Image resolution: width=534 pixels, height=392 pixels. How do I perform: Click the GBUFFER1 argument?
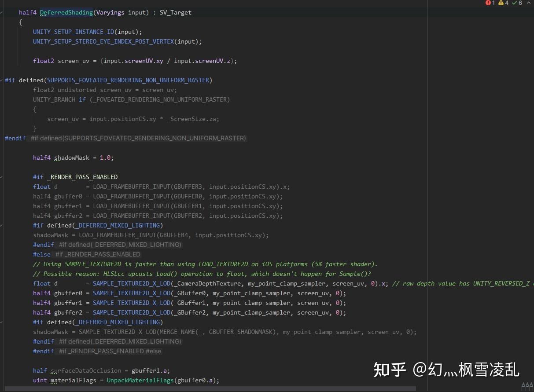[188, 206]
